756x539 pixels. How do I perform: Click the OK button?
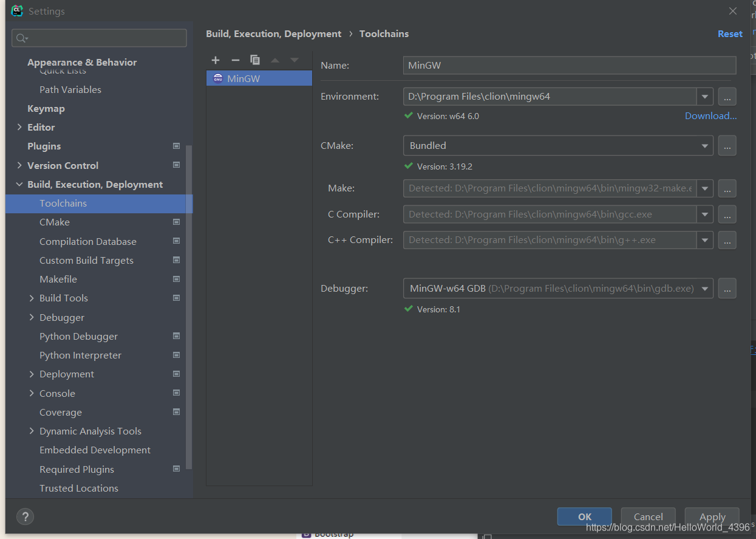(x=585, y=517)
